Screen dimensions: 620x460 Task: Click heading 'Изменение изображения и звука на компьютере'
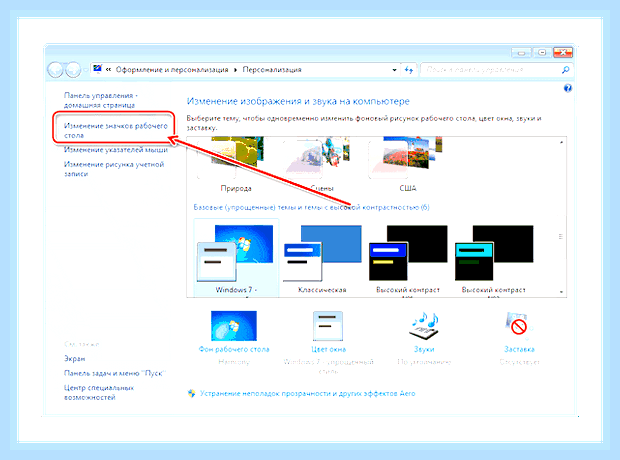click(298, 101)
